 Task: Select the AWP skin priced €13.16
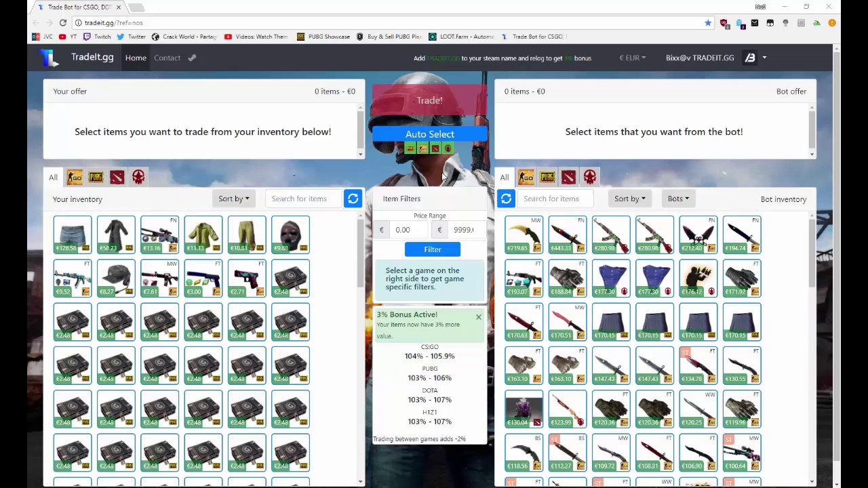[x=159, y=235]
